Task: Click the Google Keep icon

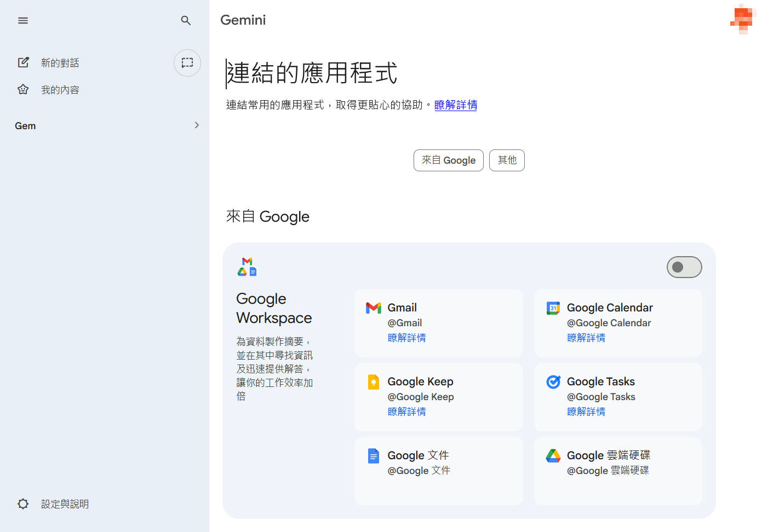Action: pos(374,381)
